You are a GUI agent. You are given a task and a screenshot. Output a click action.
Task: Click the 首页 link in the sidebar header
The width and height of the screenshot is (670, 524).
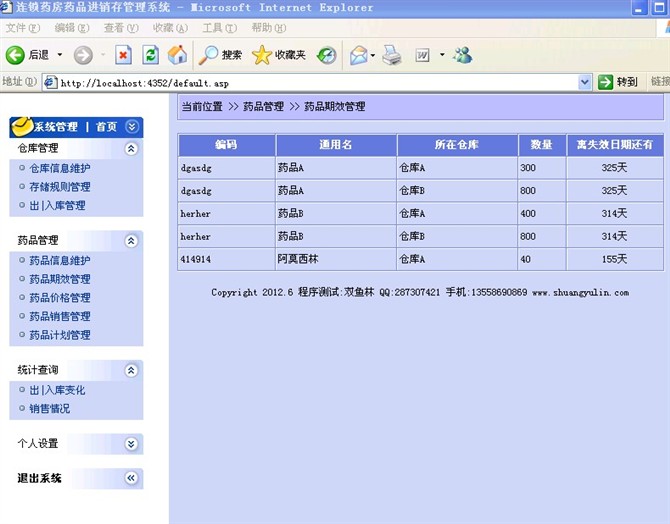[x=106, y=127]
